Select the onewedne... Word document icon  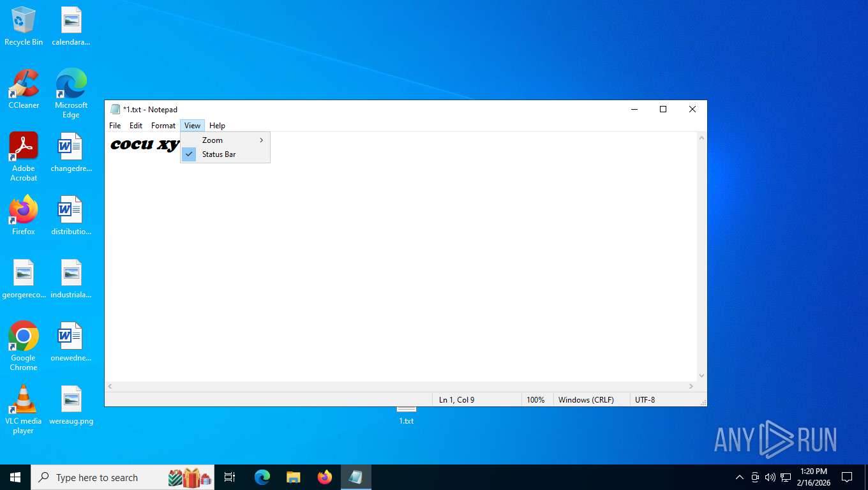[x=71, y=342]
